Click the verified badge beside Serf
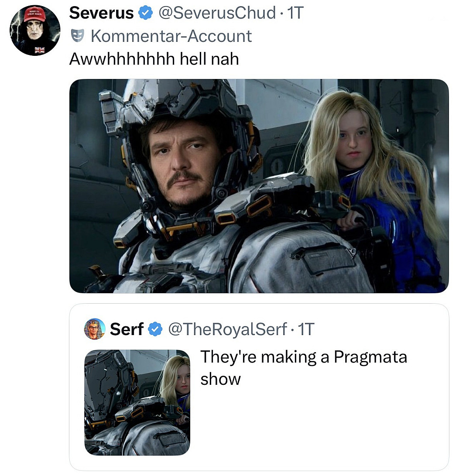The image size is (459, 476). 155,329
